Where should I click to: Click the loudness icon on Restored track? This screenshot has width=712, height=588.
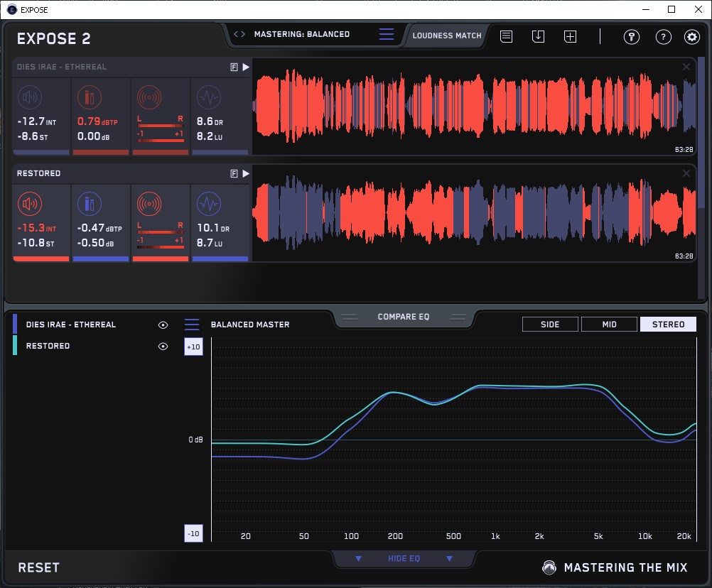[30, 204]
